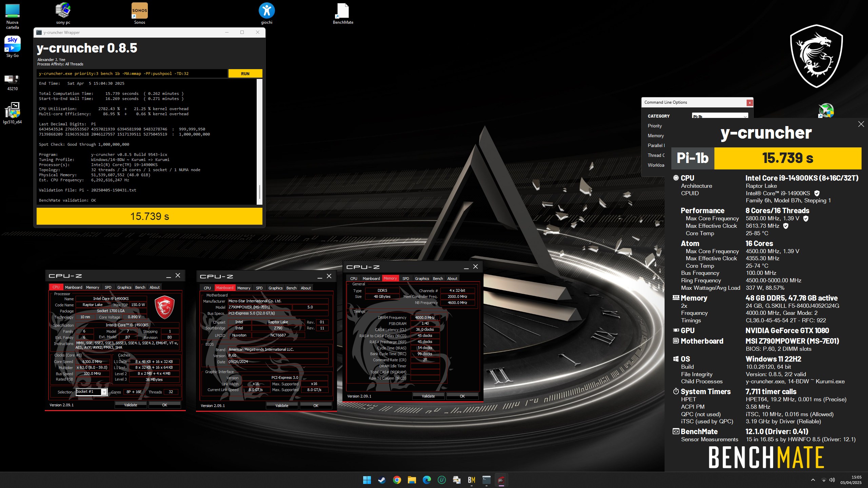
Task: Click the shield beside 5613.73 MHz effective clock
Action: [x=786, y=226]
